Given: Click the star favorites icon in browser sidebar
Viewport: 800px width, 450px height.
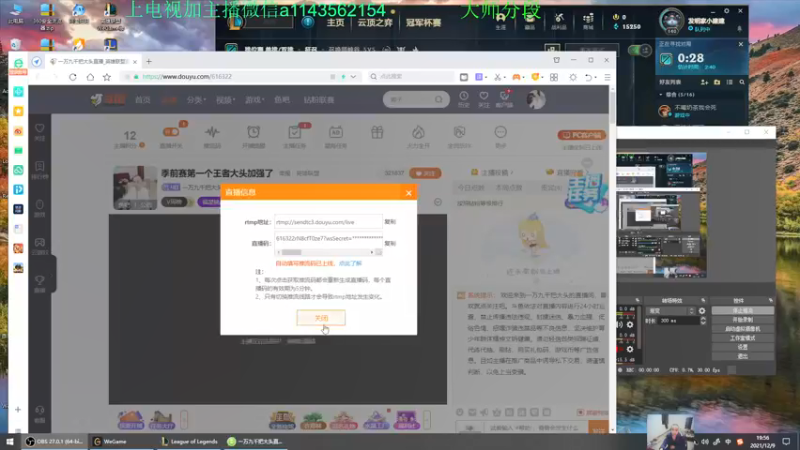Looking at the screenshot, I should point(18,111).
